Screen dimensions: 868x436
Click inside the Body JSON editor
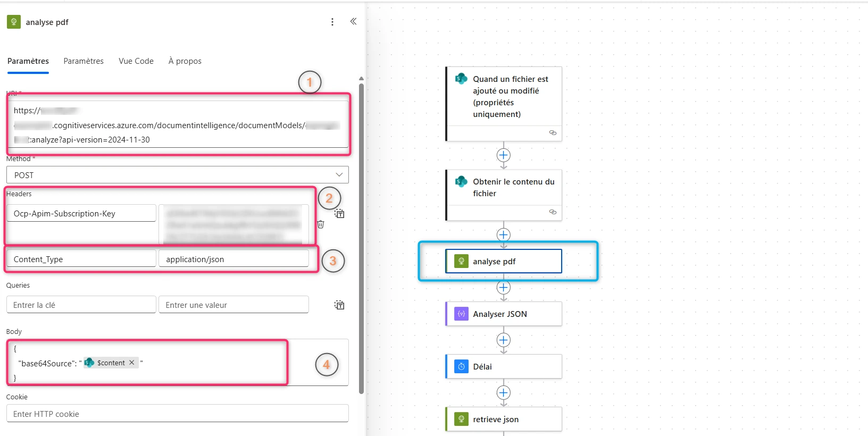click(x=178, y=363)
